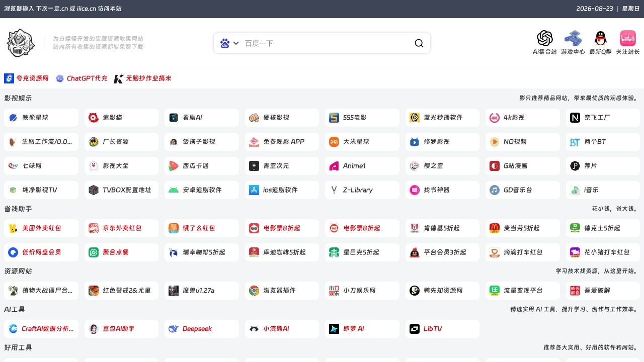This screenshot has height=362, width=644.
Task: Open the 安卓追剧软件 card
Action: coord(202,190)
